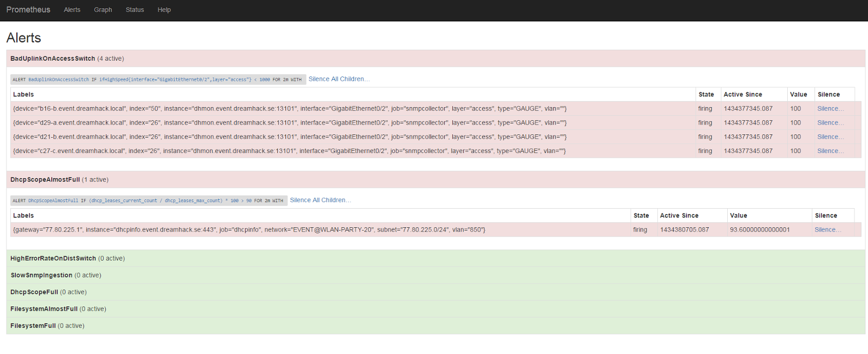Silence the d21-b device alert
868x354 pixels.
pyautogui.click(x=830, y=137)
